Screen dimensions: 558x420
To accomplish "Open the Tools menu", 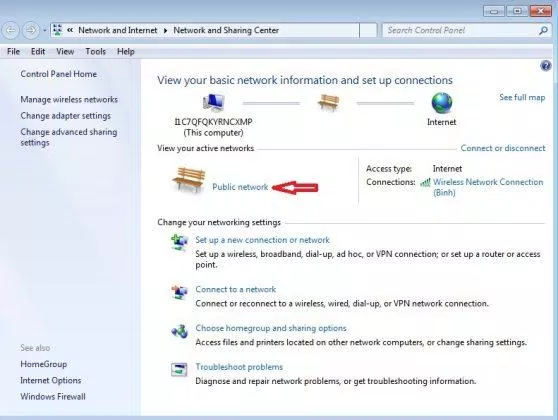I will (95, 52).
